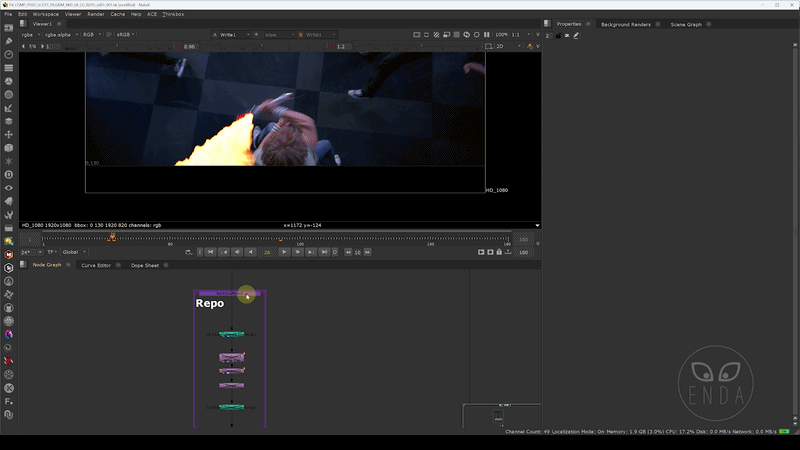Switch to the Curve Editor tab
The image size is (800, 450).
96,265
